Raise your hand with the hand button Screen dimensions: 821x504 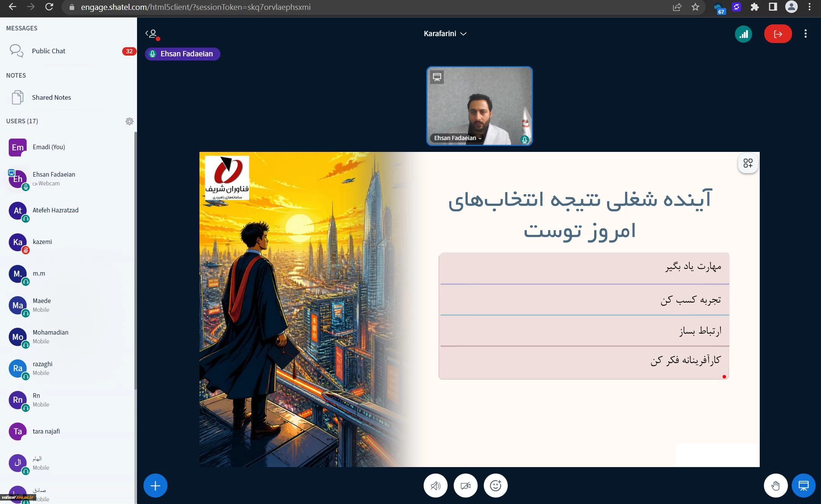[x=775, y=486]
